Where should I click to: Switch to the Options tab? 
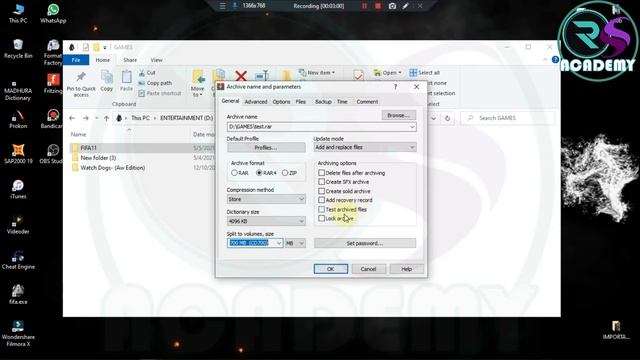click(x=281, y=102)
